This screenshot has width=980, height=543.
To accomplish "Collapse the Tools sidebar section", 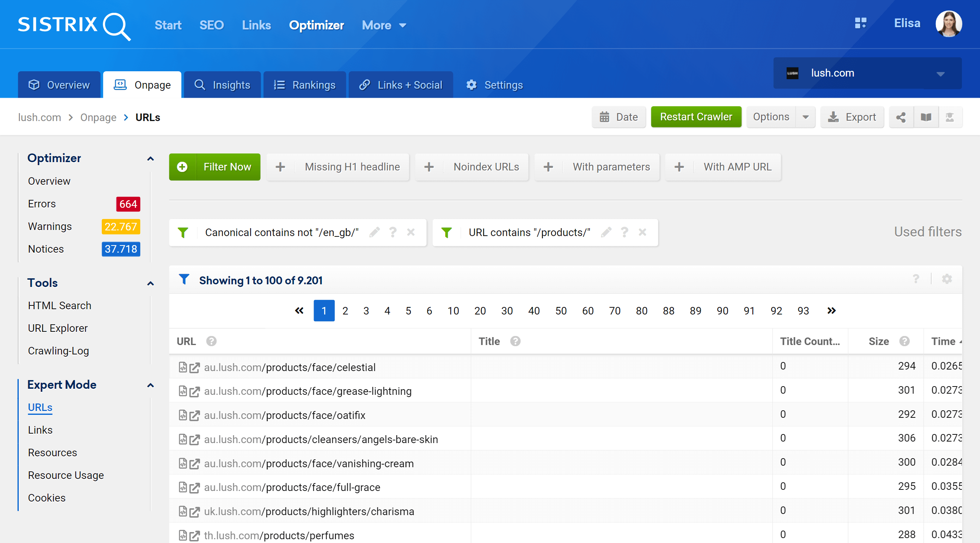I will coord(151,284).
